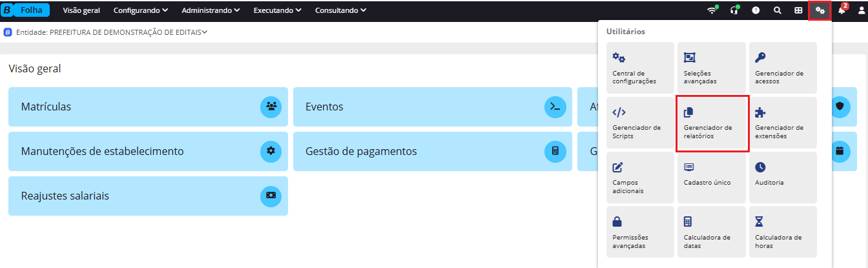Viewport: 868px width, 268px height.
Task: Click the Wi-Fi connection status icon
Action: pos(712,10)
